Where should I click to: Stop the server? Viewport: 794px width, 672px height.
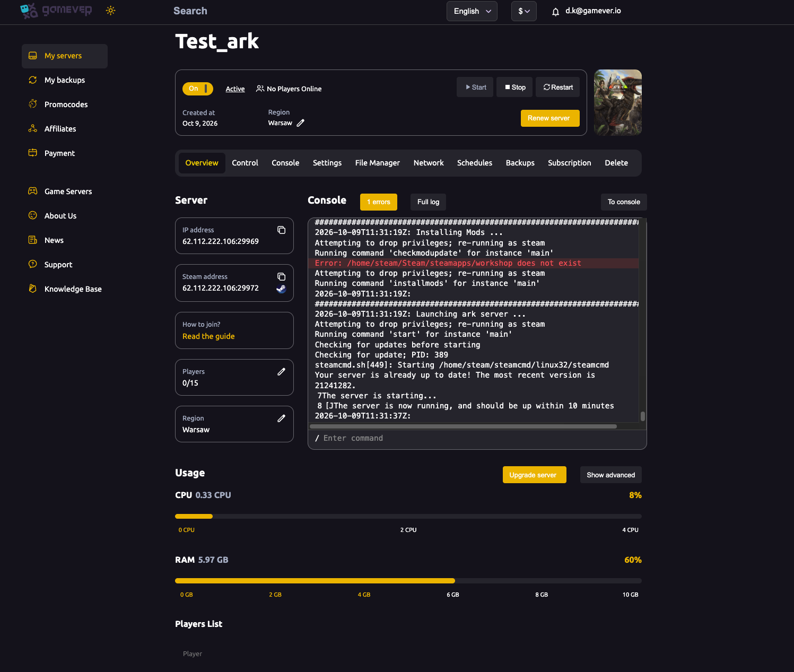(515, 87)
